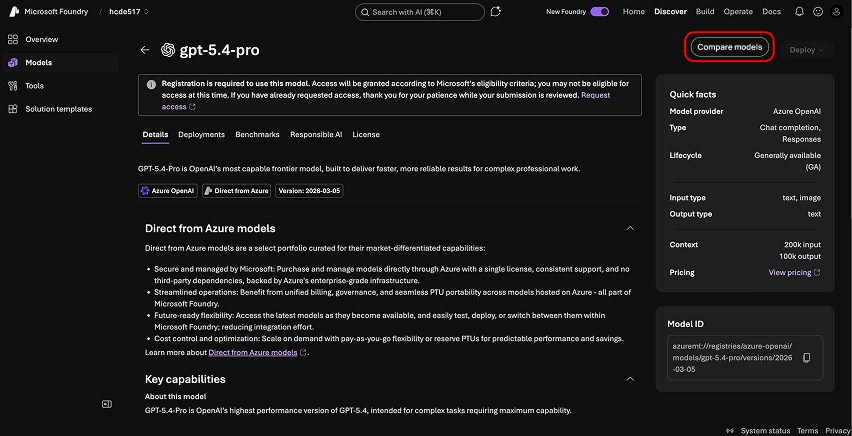This screenshot has width=852, height=436.
Task: Click the feedback smiley icon
Action: pos(818,12)
